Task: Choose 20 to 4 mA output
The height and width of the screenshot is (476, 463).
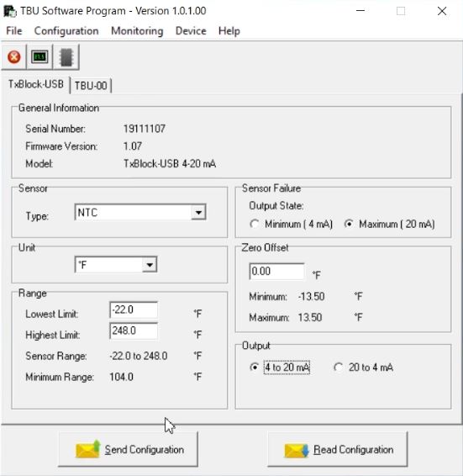Action: coord(338,368)
